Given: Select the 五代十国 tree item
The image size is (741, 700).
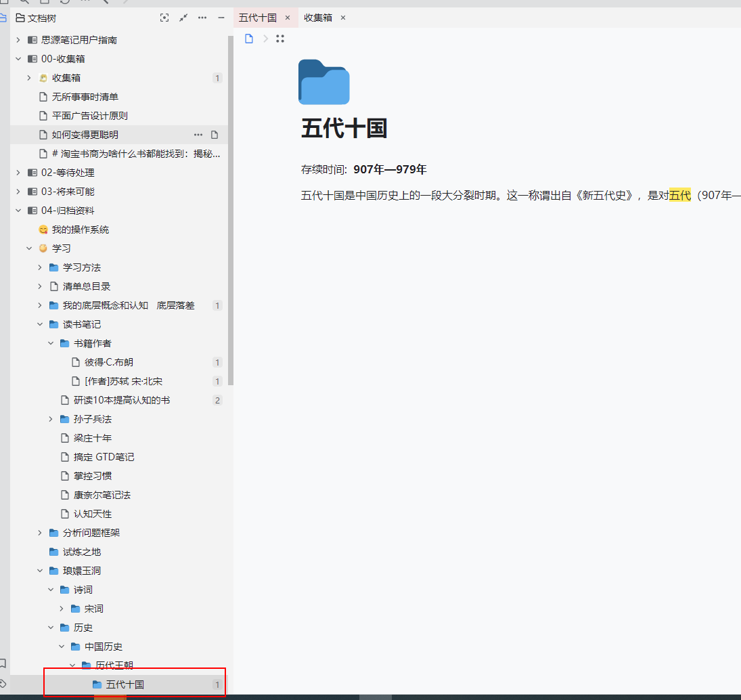Looking at the screenshot, I should coord(118,684).
